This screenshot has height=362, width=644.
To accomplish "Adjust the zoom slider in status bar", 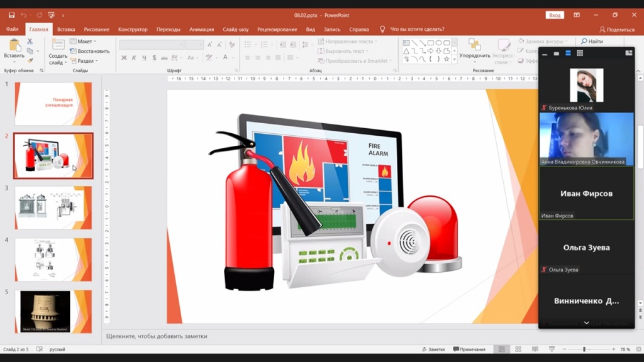I will (584, 349).
